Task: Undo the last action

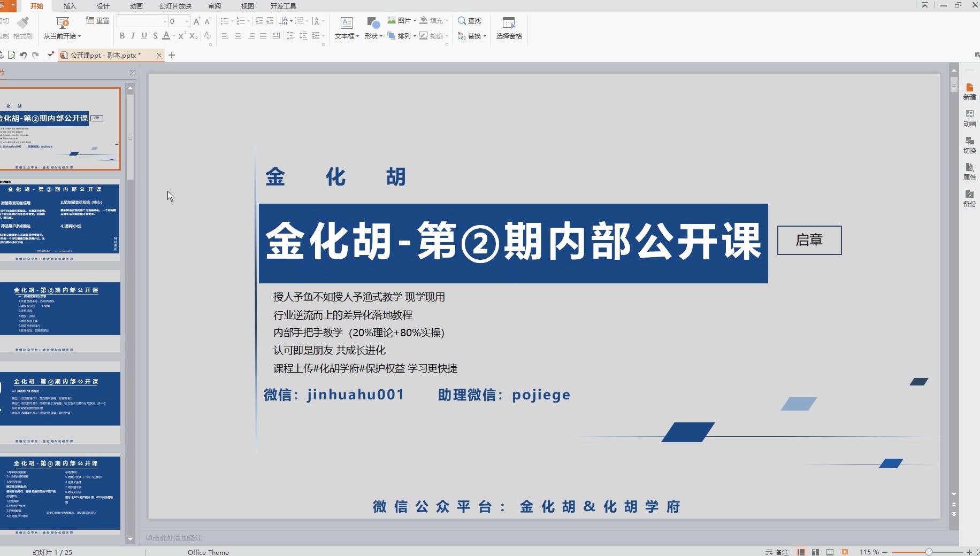Action: 23,55
